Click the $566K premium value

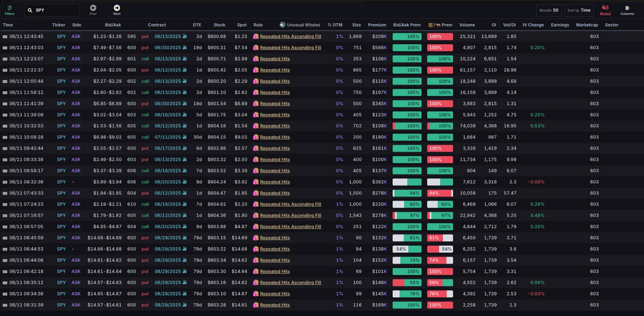(x=379, y=47)
